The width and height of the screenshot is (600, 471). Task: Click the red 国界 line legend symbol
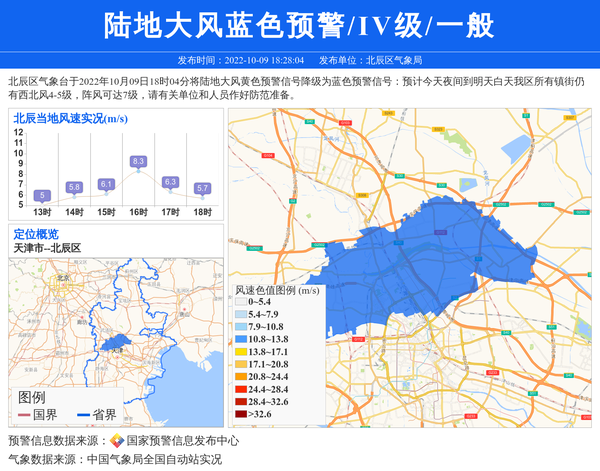24,415
